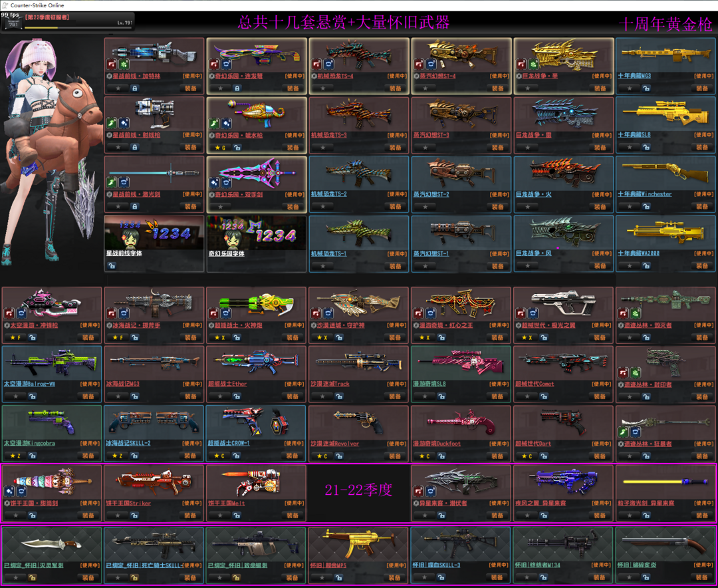Click the red gun upgrade icon on 机械恐龙TS-4
The width and height of the screenshot is (718, 588).
[316, 64]
